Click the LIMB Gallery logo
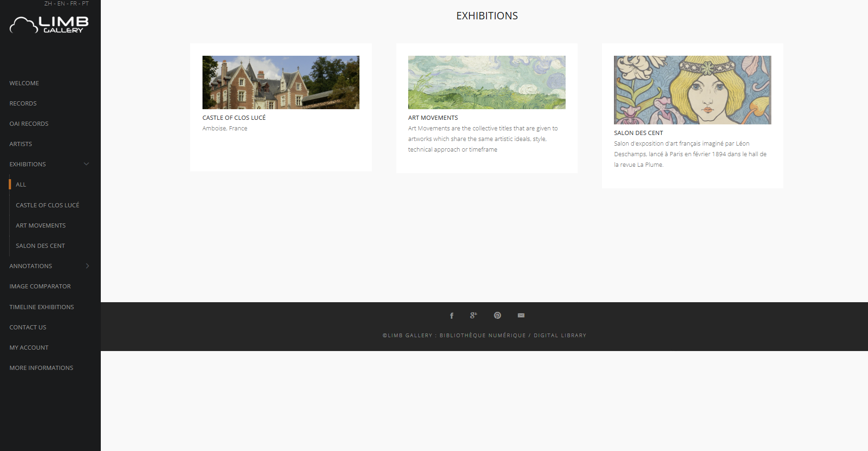This screenshot has height=451, width=868. [x=49, y=25]
